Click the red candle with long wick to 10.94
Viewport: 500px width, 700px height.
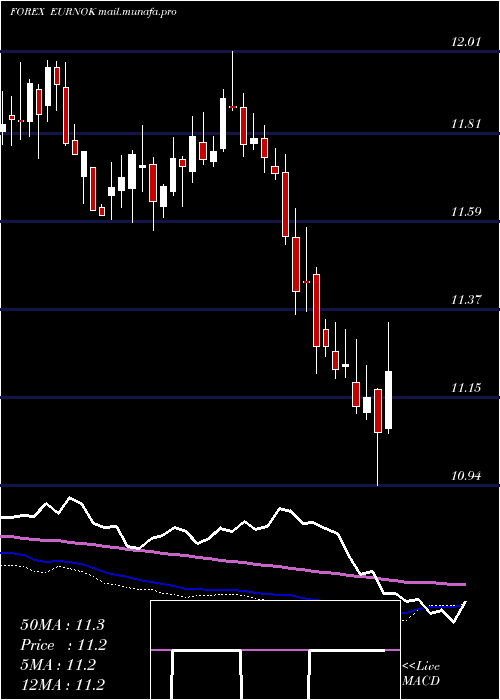click(378, 411)
